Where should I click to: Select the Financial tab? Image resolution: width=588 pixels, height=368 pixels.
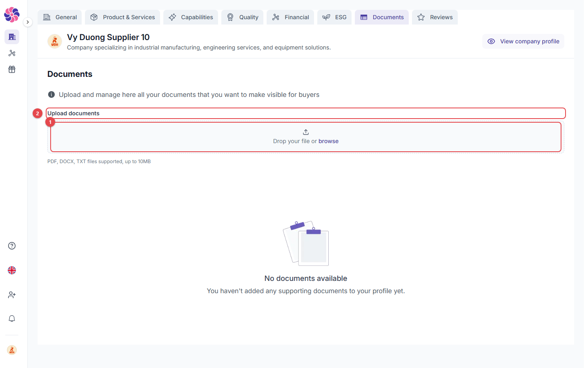pos(290,17)
